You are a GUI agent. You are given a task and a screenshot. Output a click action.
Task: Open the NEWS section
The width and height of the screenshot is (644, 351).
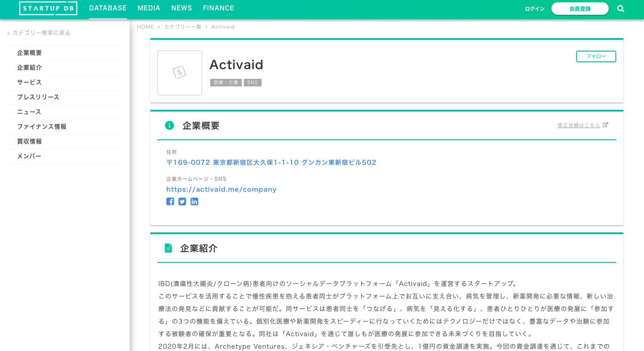[x=182, y=8]
